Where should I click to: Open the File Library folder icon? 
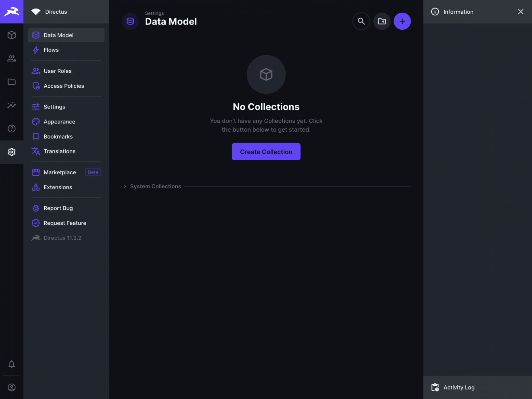pyautogui.click(x=12, y=82)
